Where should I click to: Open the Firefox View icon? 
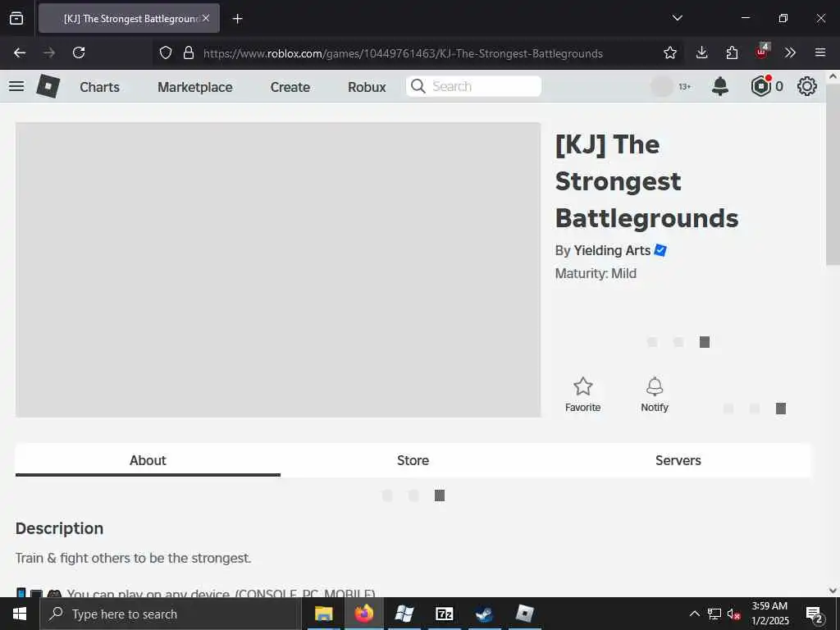[16, 18]
